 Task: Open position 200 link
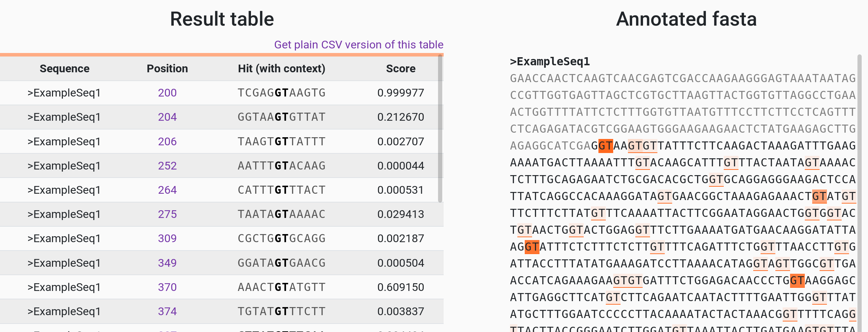pos(167,93)
